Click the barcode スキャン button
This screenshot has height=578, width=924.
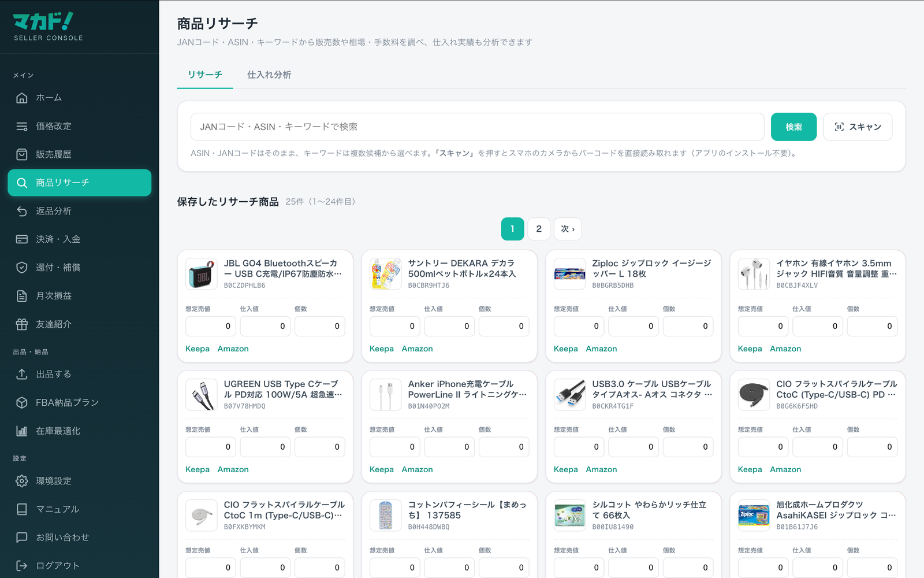click(858, 127)
